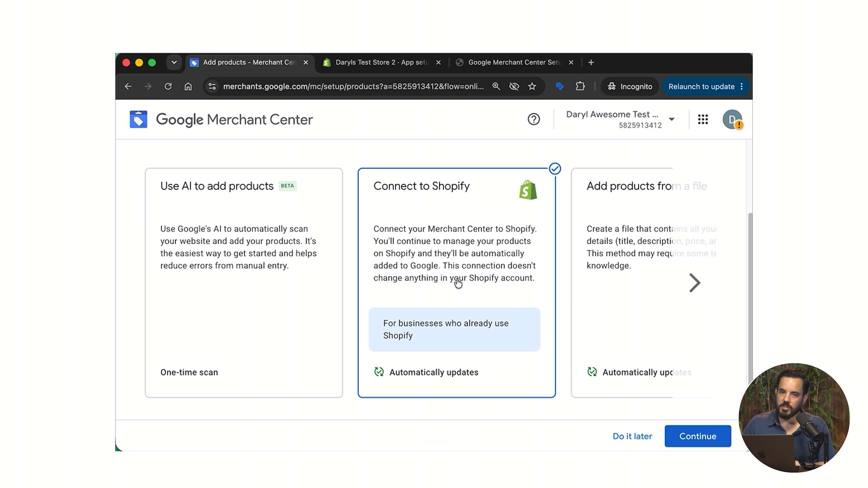Select the Add products from a file card
The image size is (868, 488).
click(x=644, y=283)
